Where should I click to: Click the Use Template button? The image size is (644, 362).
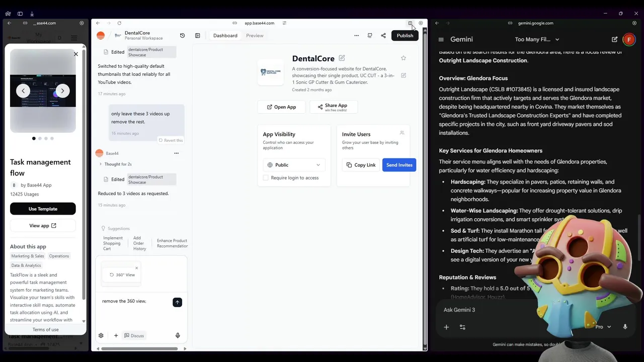[x=43, y=209]
